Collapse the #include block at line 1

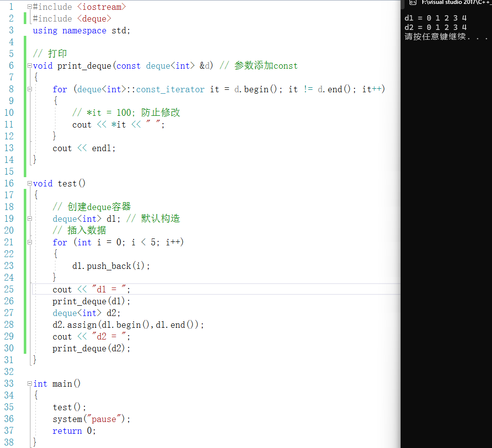coord(29,6)
